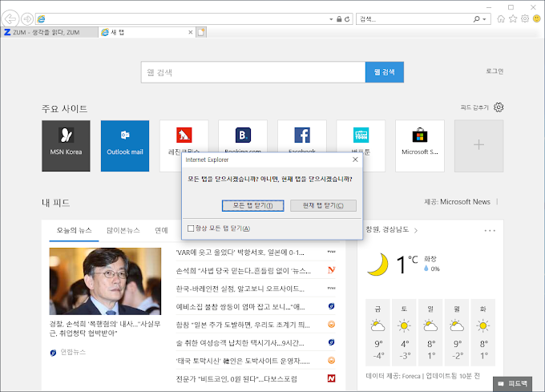Open the page settings gear next to 피드 감추기
Image resolution: width=545 pixels, height=392 pixels.
click(499, 107)
